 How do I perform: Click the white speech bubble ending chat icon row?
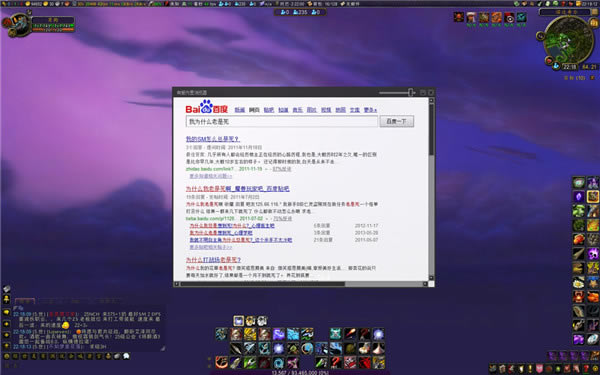[x=126, y=356]
